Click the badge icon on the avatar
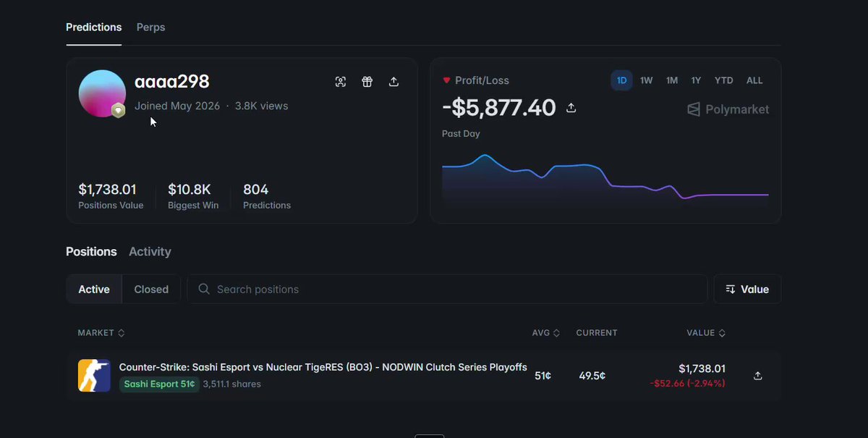The width and height of the screenshot is (868, 438). pos(118,110)
